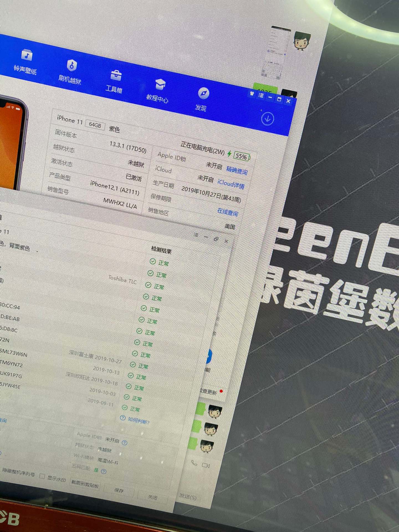Select the sales region 美国

(x=230, y=227)
